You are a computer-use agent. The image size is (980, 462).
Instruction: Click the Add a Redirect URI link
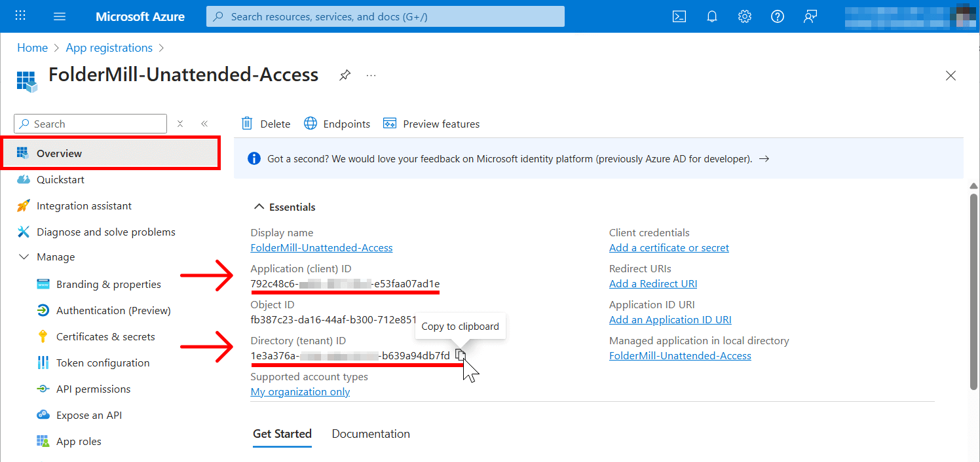tap(652, 283)
